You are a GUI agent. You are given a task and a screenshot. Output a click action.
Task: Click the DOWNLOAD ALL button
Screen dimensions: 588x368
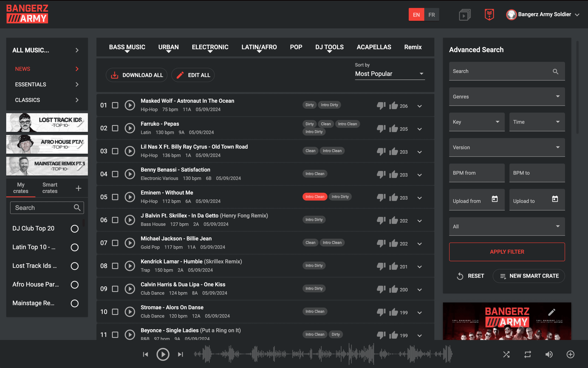coord(136,75)
